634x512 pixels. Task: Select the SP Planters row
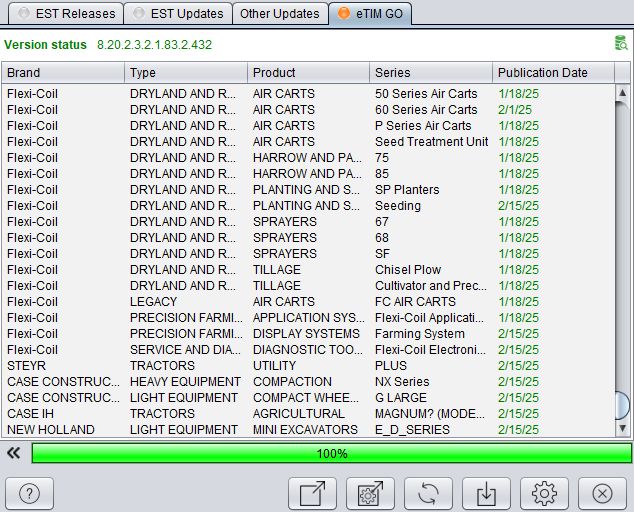click(308, 190)
